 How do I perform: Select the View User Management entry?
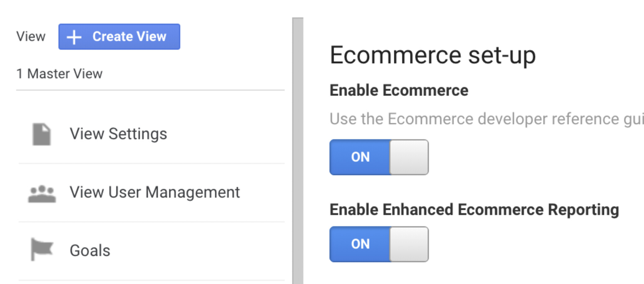154,192
